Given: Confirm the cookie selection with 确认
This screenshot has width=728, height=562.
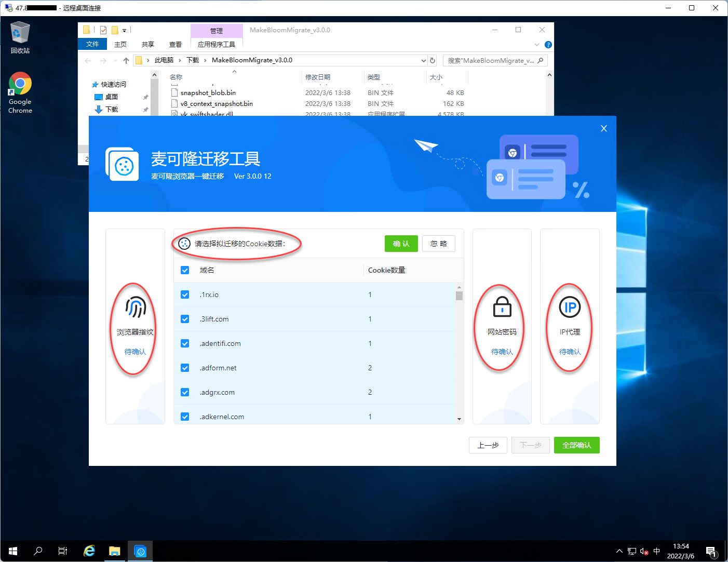Looking at the screenshot, I should click(401, 244).
